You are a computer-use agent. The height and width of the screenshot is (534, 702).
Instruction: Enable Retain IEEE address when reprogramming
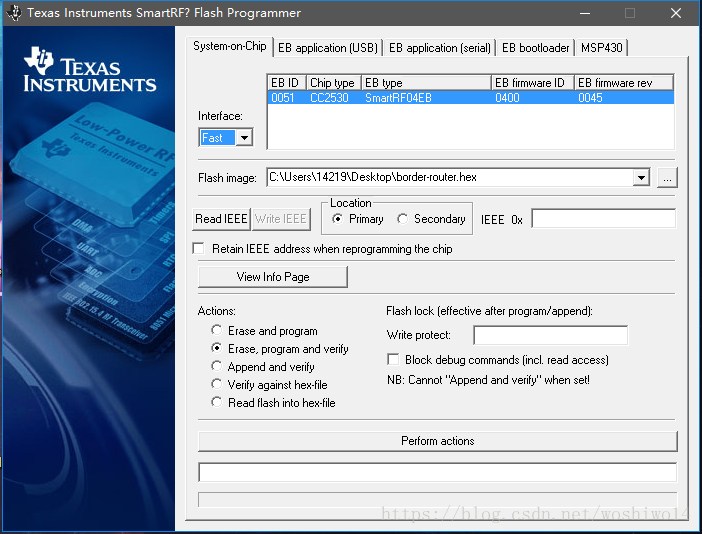(x=198, y=248)
